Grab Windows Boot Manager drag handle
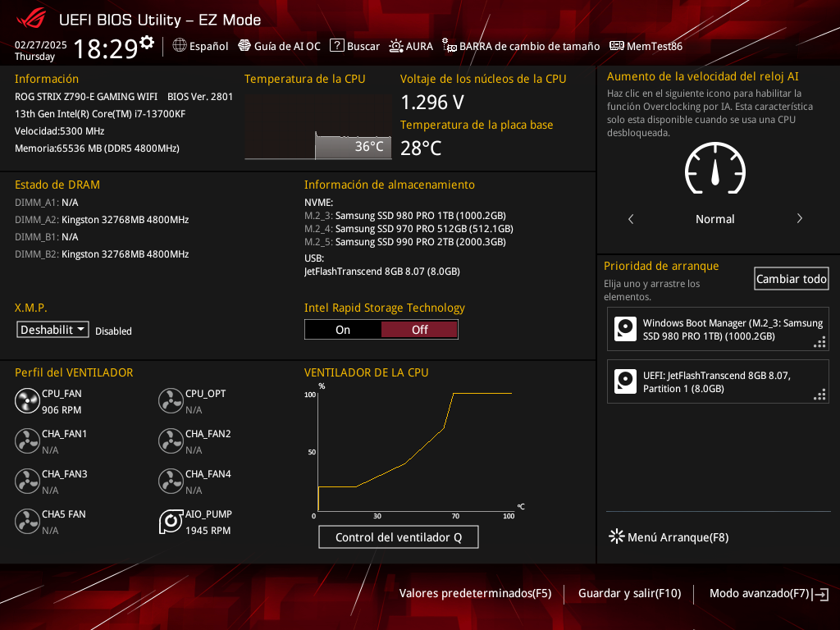840x630 pixels. [819, 342]
